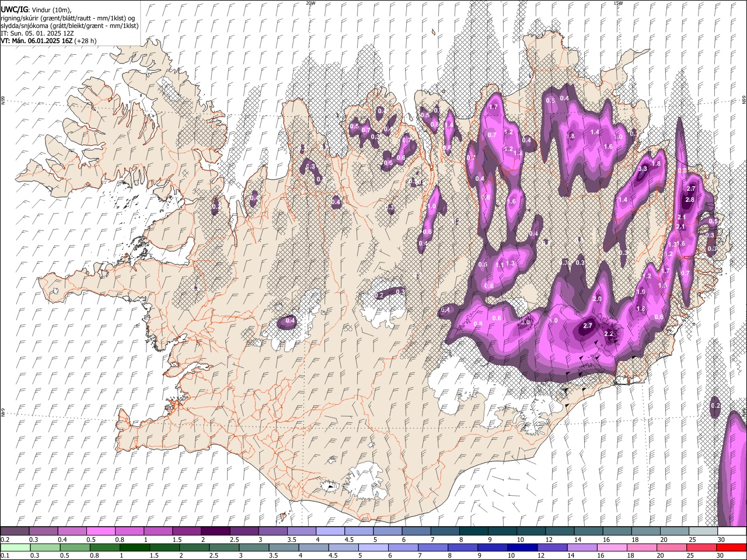Click the light green 0.3 swatch in the rain legend
The height and width of the screenshot is (560, 747).
coord(45,547)
